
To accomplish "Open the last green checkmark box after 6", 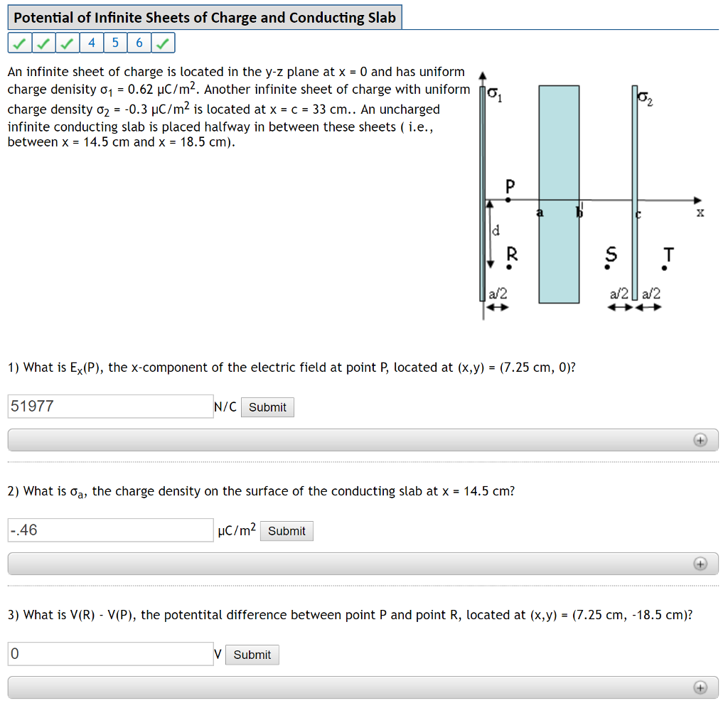I will tap(163, 43).
